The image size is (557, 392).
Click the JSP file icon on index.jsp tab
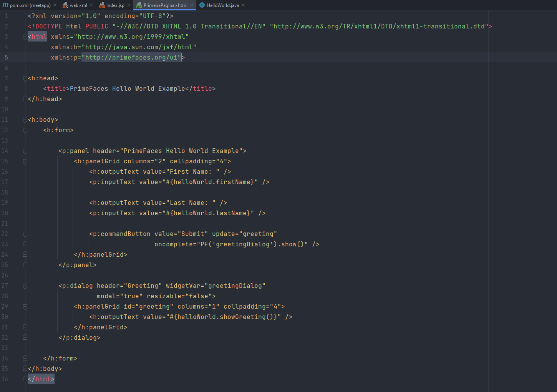tap(102, 5)
